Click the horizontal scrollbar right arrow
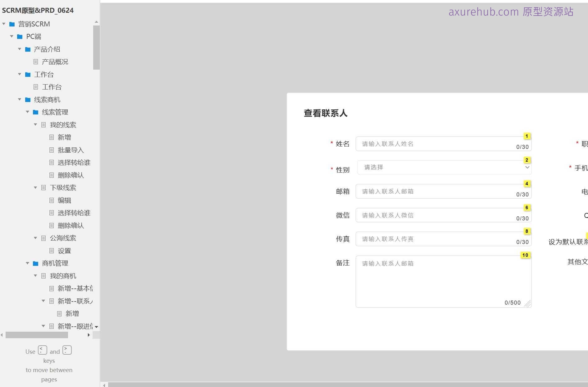Image resolution: width=588 pixels, height=387 pixels. [x=89, y=335]
